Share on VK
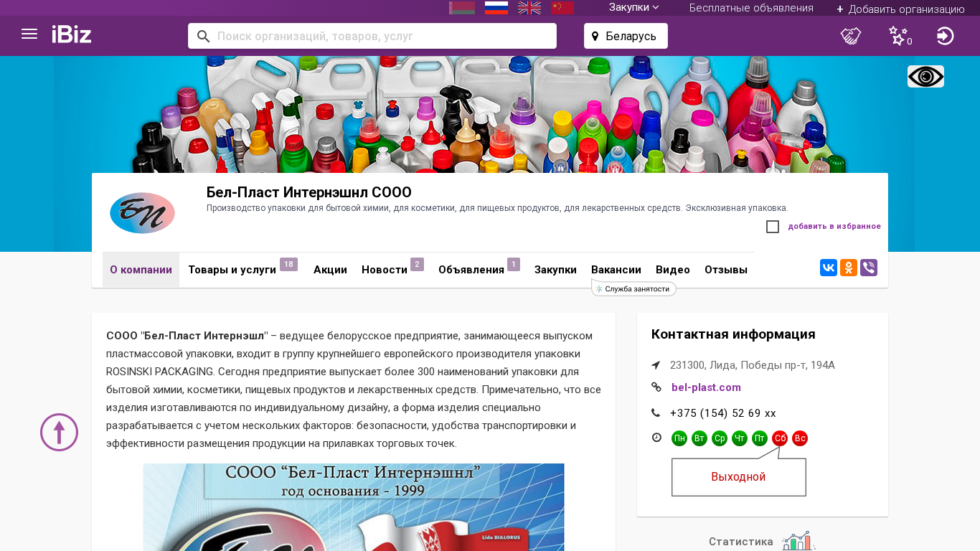This screenshot has height=551, width=980. [829, 268]
